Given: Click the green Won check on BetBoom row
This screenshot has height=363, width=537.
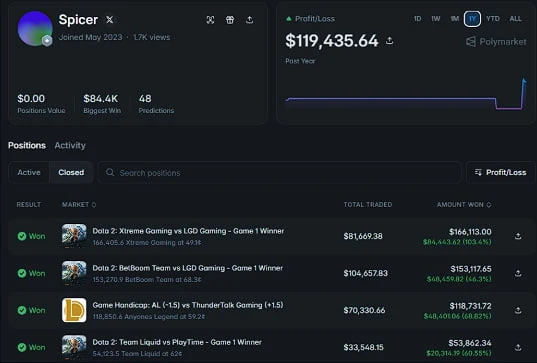Looking at the screenshot, I should coord(22,273).
